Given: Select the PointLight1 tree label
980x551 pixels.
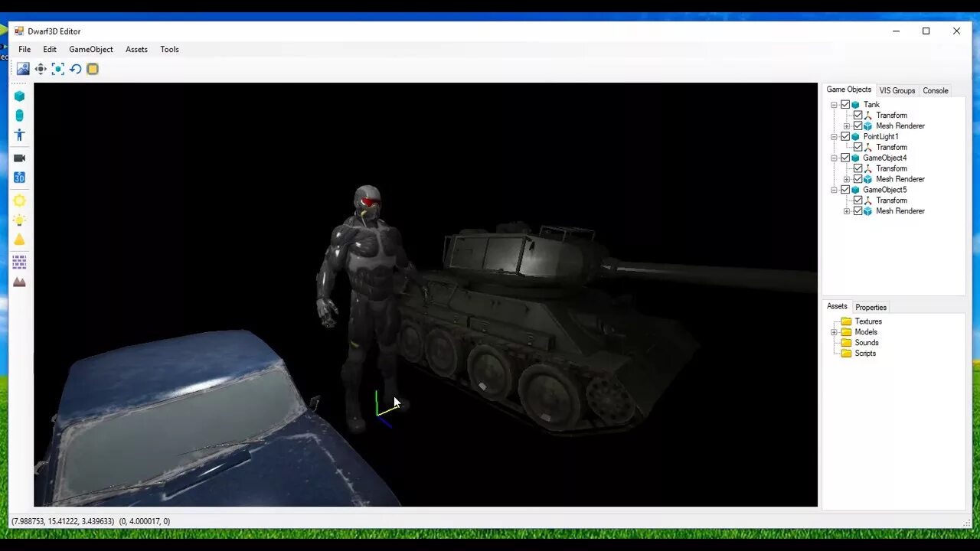Looking at the screenshot, I should pos(881,137).
